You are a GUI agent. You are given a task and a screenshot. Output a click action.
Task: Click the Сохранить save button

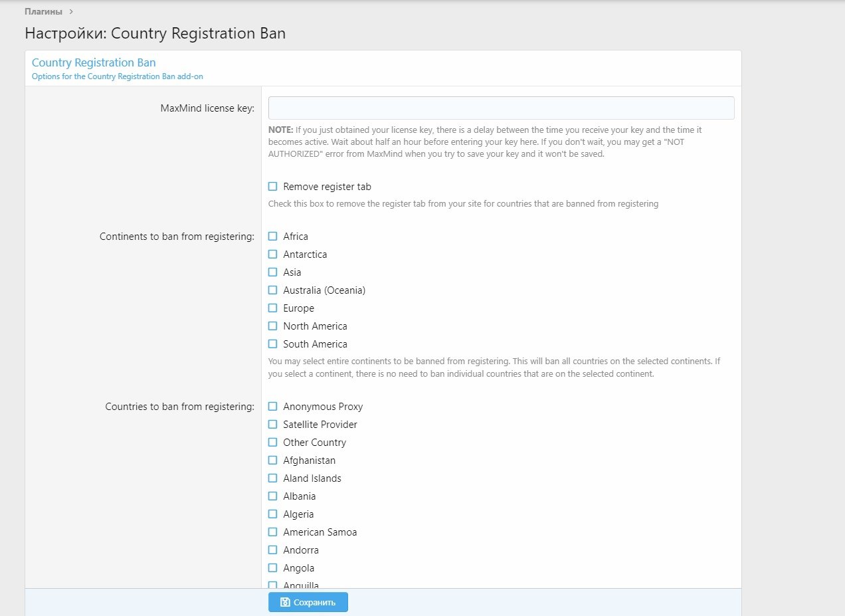point(308,602)
